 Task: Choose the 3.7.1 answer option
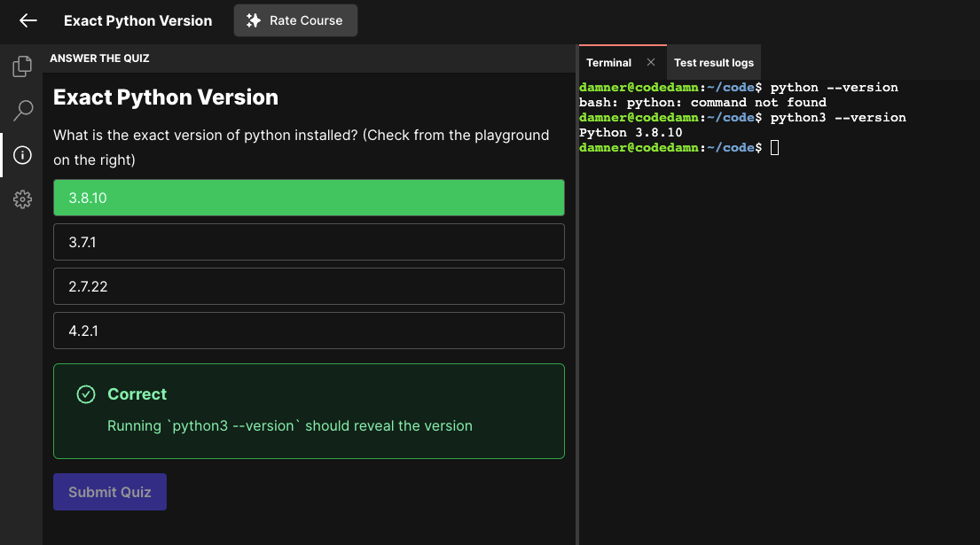click(x=309, y=242)
